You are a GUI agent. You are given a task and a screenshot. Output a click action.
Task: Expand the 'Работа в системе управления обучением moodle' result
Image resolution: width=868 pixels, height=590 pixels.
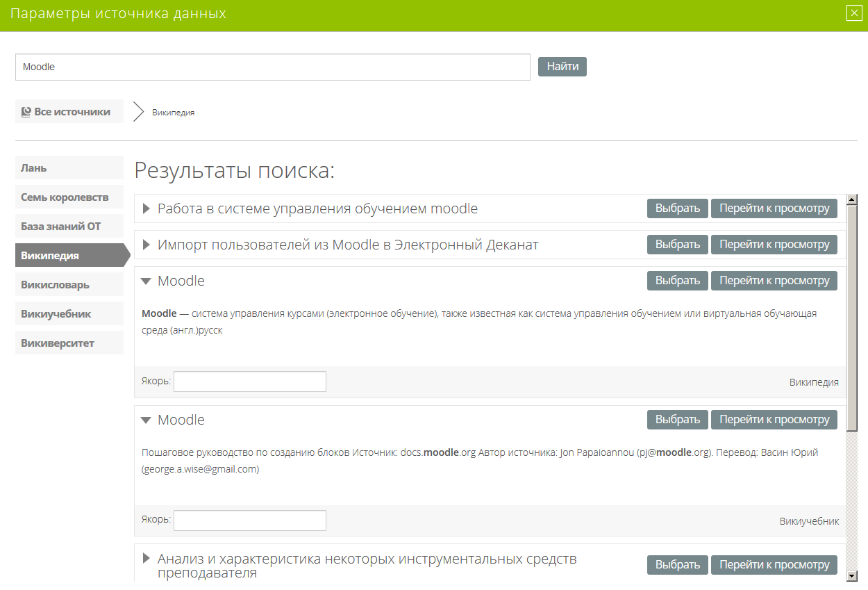point(147,208)
